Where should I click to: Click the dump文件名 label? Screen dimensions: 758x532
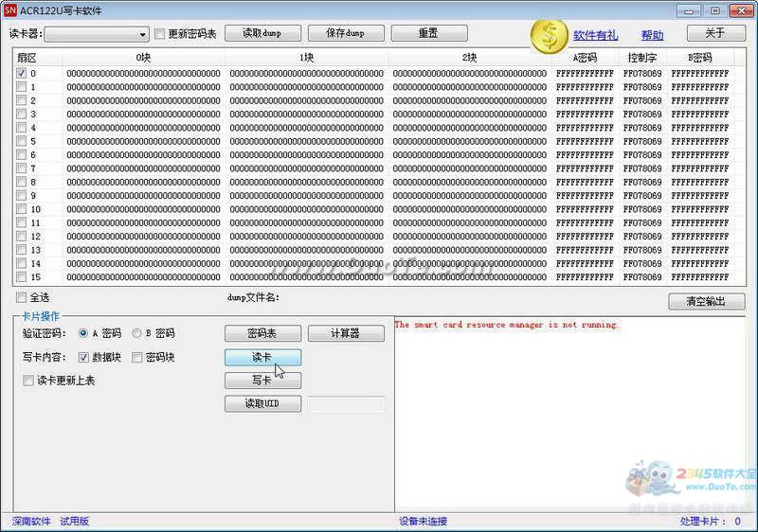point(253,297)
